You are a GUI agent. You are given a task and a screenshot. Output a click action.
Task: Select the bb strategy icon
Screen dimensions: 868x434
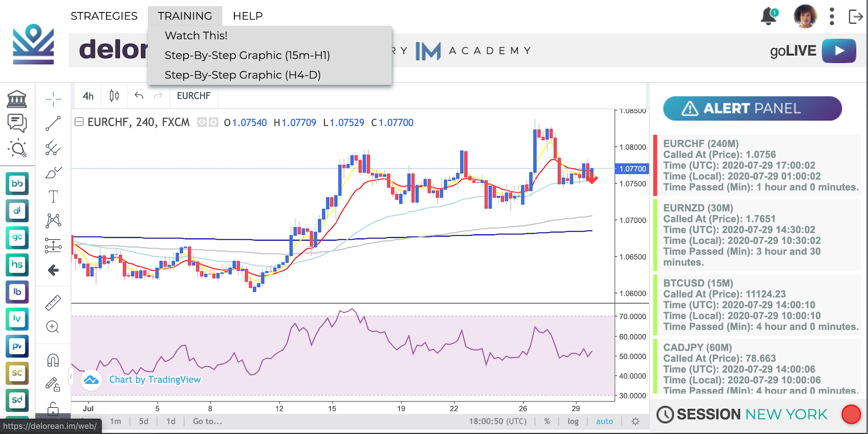click(17, 184)
